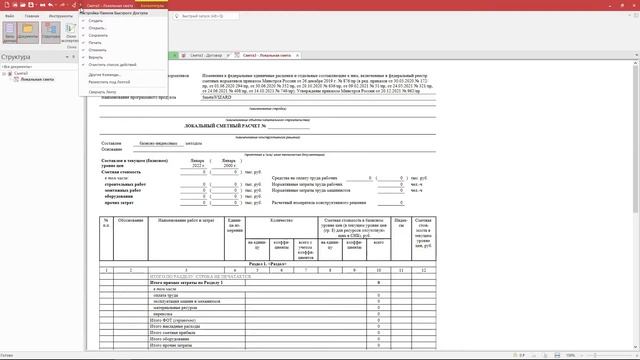Collapse the Смета3 tree node
Image resolution: width=640 pixels, height=360 pixels.
[x=4, y=73]
